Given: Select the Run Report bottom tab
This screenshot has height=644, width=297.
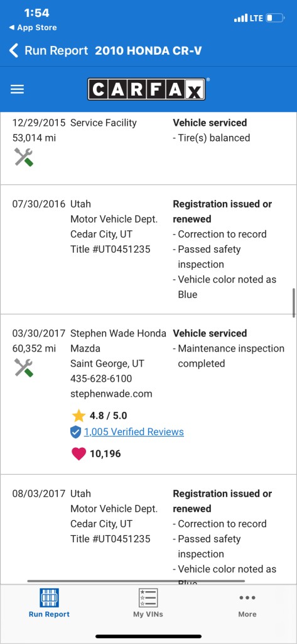Looking at the screenshot, I should tap(49, 603).
